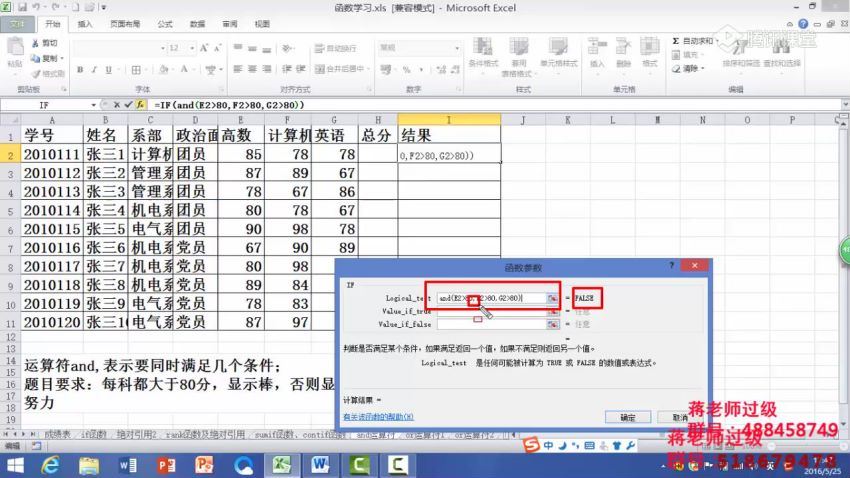Screen dimensions: 850x478
Task: Click the text orientation icon
Action: [x=287, y=48]
